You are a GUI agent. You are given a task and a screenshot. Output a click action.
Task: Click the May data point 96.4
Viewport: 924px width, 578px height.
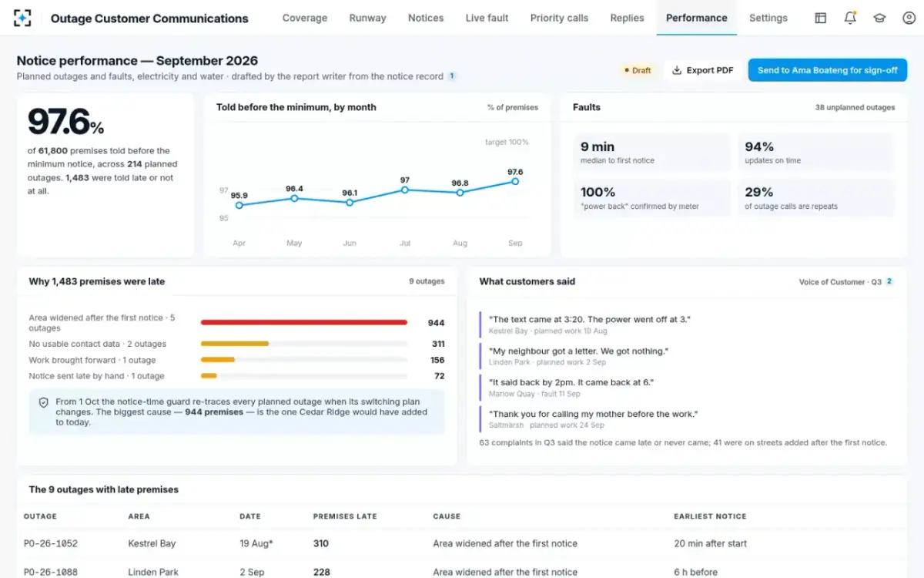pyautogui.click(x=294, y=199)
